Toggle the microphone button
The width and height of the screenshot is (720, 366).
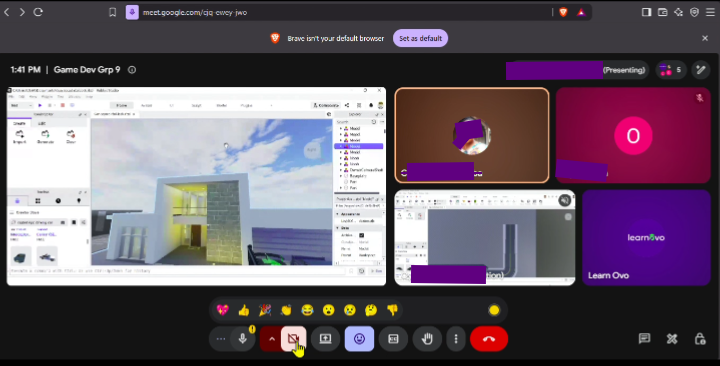(x=243, y=339)
